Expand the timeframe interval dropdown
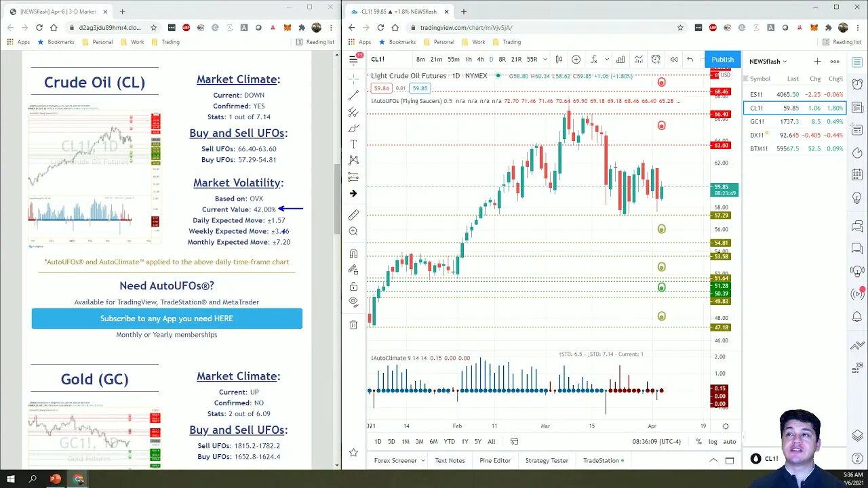This screenshot has height=488, width=868. [545, 60]
